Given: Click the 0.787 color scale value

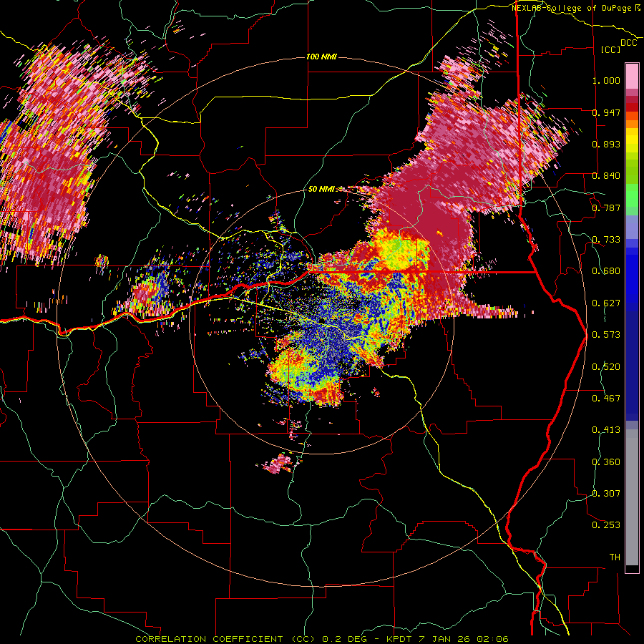Looking at the screenshot, I should (x=606, y=208).
